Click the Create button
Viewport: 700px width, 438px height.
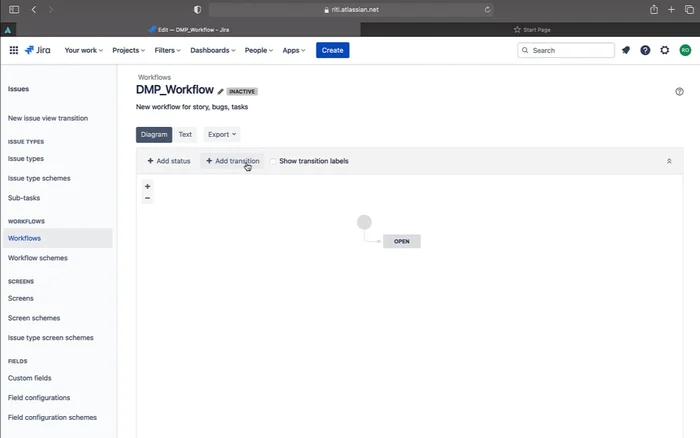point(332,50)
